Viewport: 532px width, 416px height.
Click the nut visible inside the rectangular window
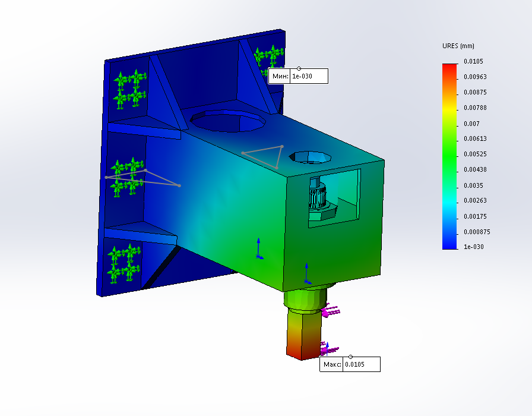coord(322,213)
